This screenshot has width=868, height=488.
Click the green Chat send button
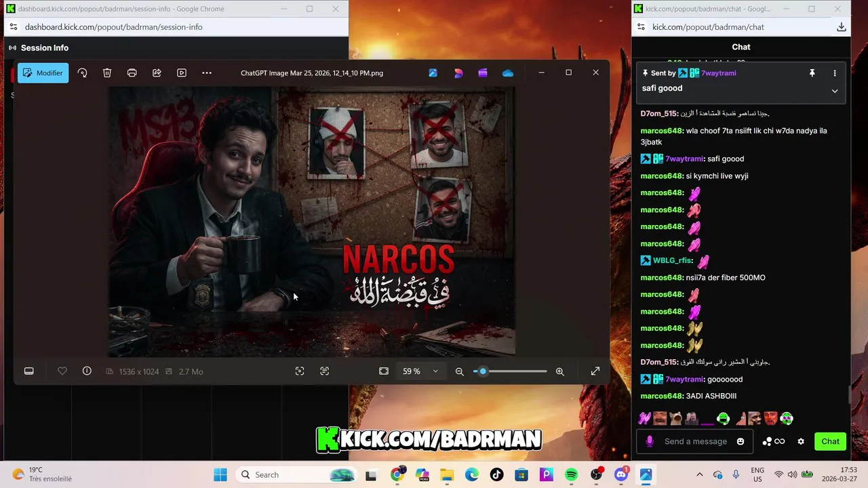tap(830, 441)
